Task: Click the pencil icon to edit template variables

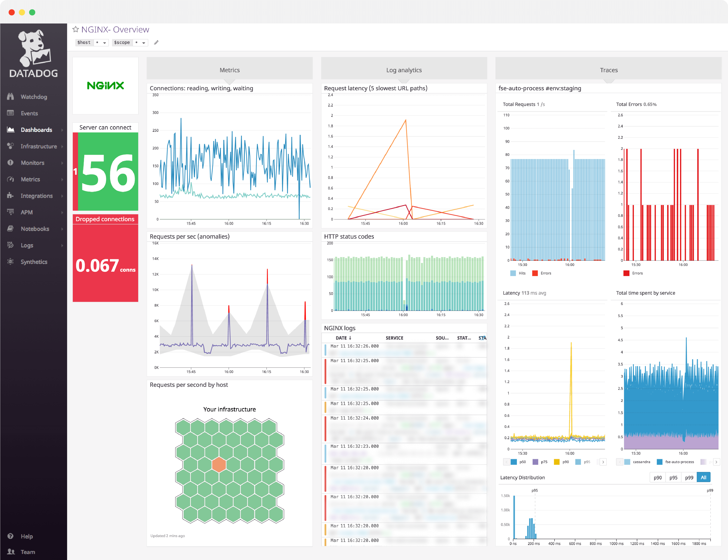Action: 156,42
